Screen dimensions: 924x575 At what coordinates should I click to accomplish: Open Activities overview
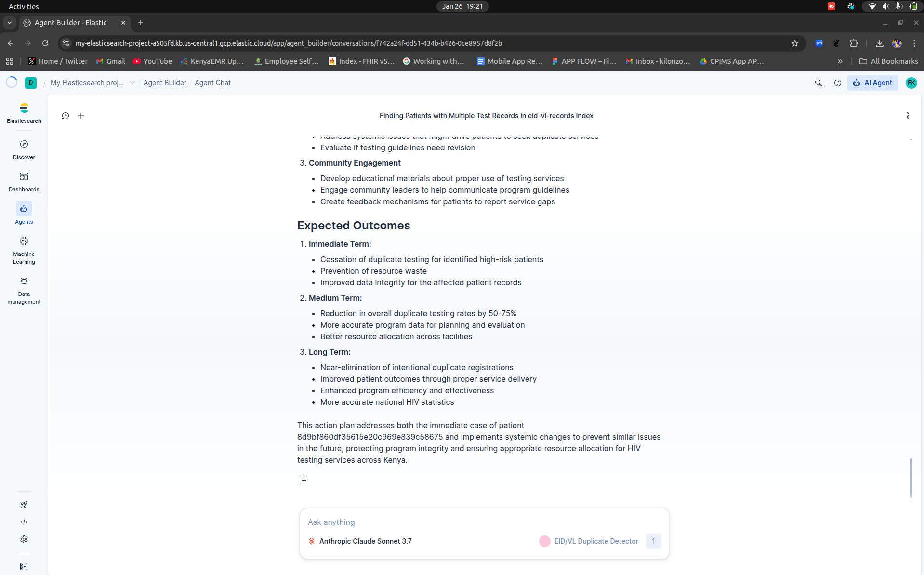coord(24,6)
